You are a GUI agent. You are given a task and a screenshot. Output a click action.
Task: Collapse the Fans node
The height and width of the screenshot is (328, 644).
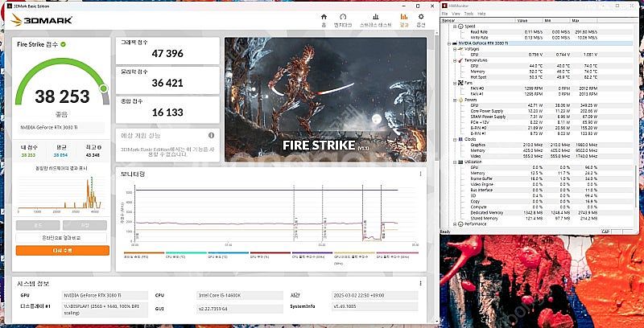[455, 83]
